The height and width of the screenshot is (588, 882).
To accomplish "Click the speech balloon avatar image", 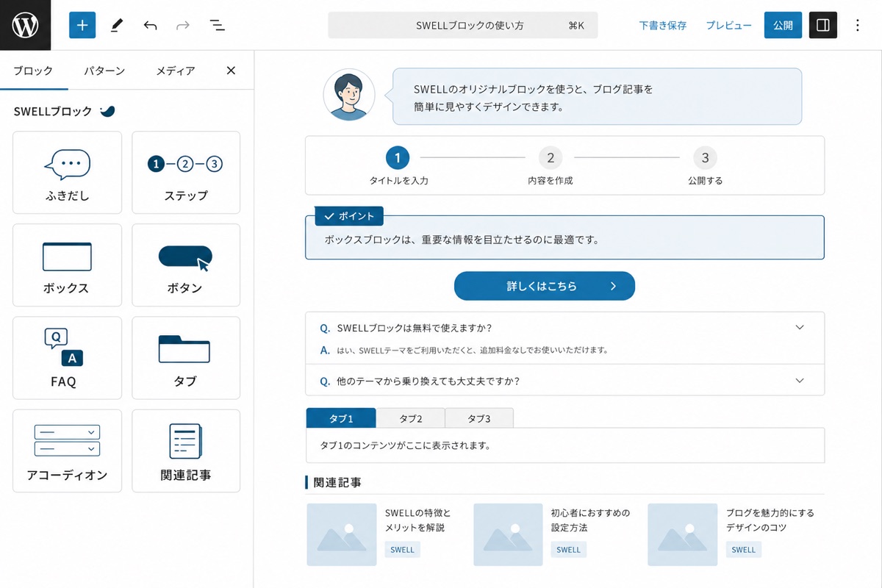I will click(349, 95).
